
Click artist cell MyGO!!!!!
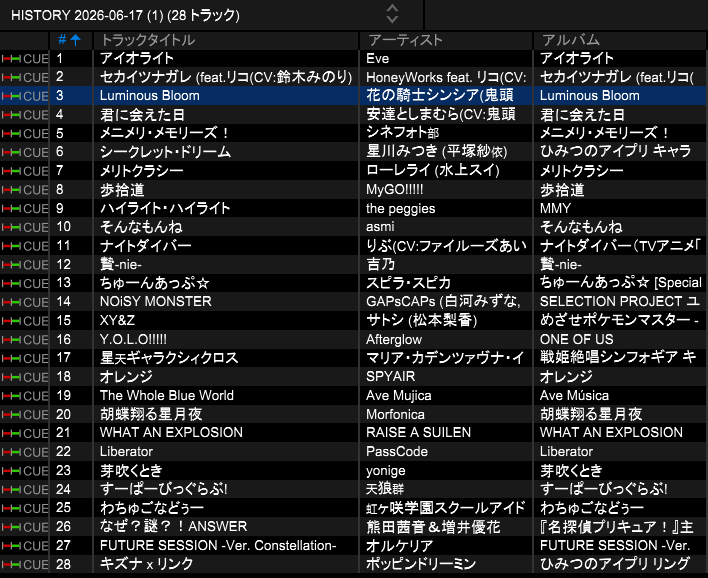tap(395, 190)
